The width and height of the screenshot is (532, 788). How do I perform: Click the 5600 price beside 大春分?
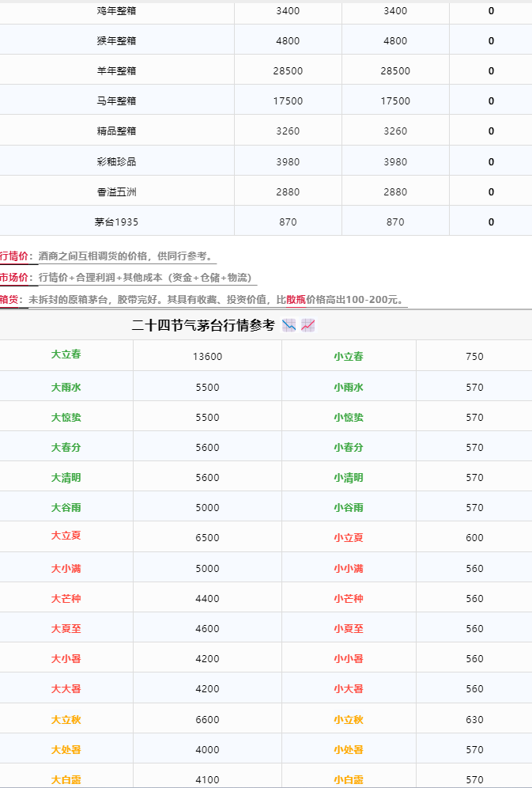207,448
